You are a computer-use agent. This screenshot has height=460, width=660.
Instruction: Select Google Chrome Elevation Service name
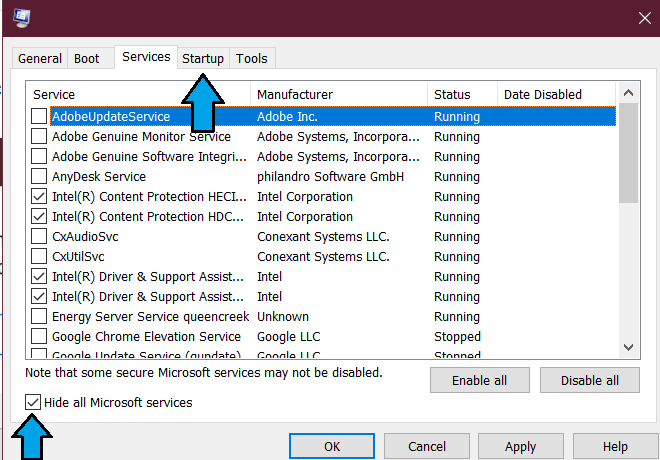146,337
